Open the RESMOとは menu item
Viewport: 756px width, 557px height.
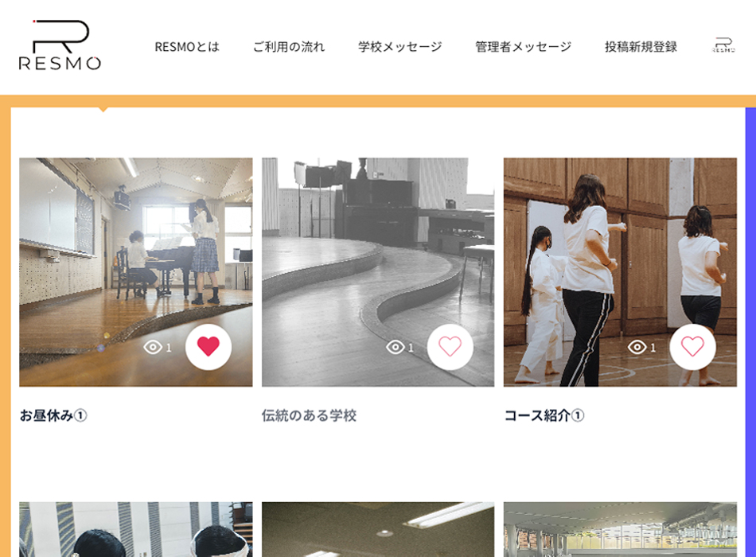click(187, 47)
